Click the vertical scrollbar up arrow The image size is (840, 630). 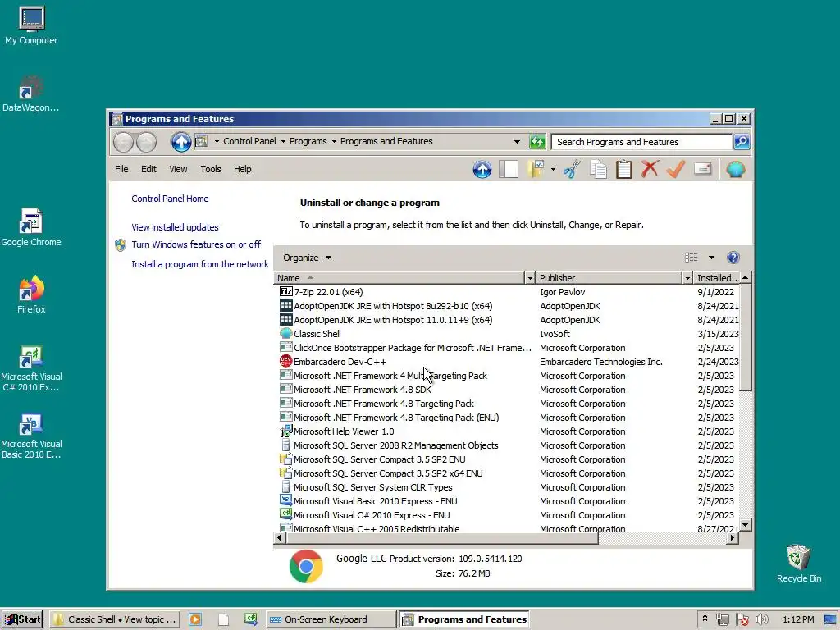pyautogui.click(x=745, y=277)
